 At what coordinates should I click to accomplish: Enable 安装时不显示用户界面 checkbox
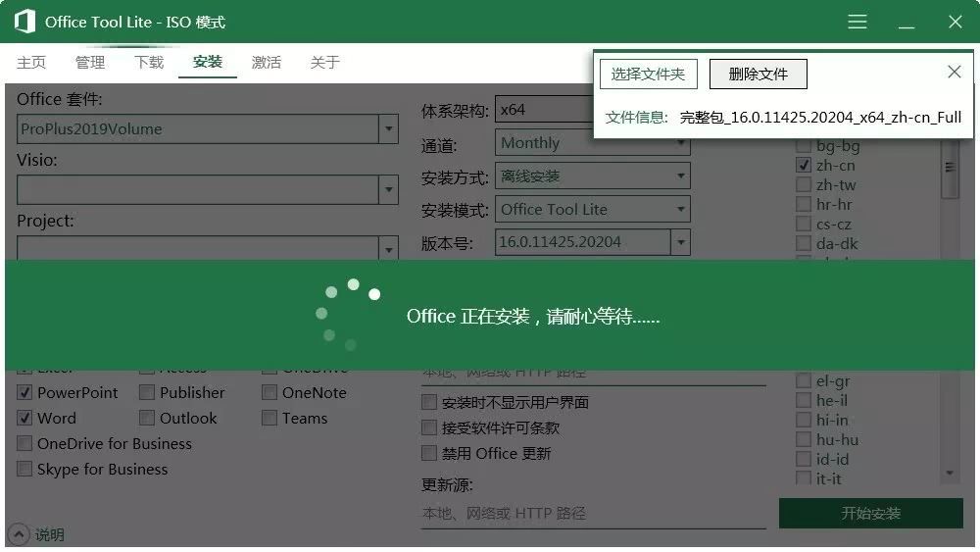(429, 402)
